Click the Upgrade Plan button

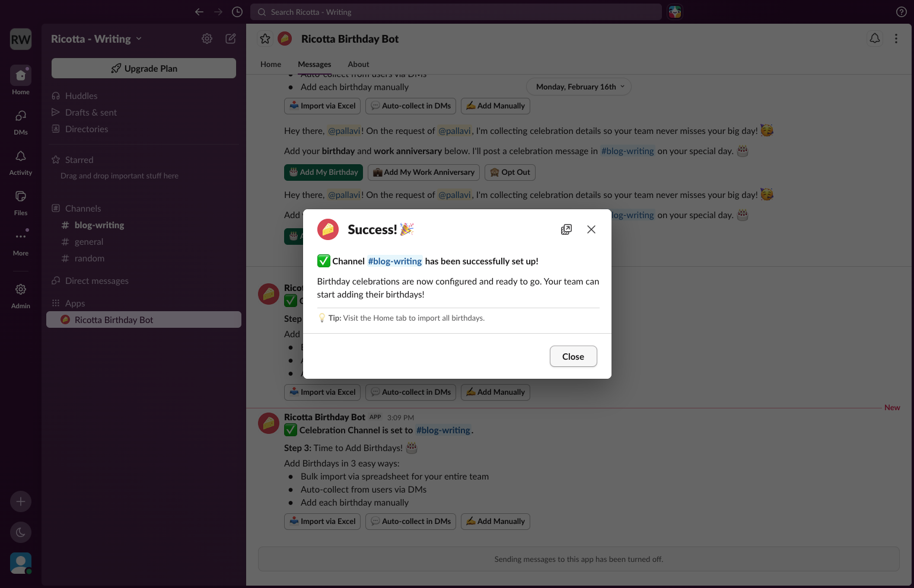(x=144, y=68)
